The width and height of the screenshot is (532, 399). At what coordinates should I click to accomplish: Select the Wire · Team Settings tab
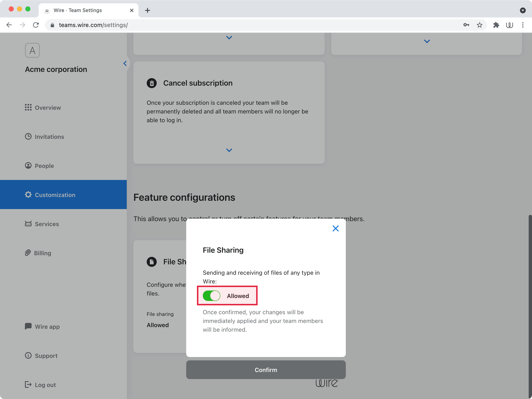coord(89,10)
